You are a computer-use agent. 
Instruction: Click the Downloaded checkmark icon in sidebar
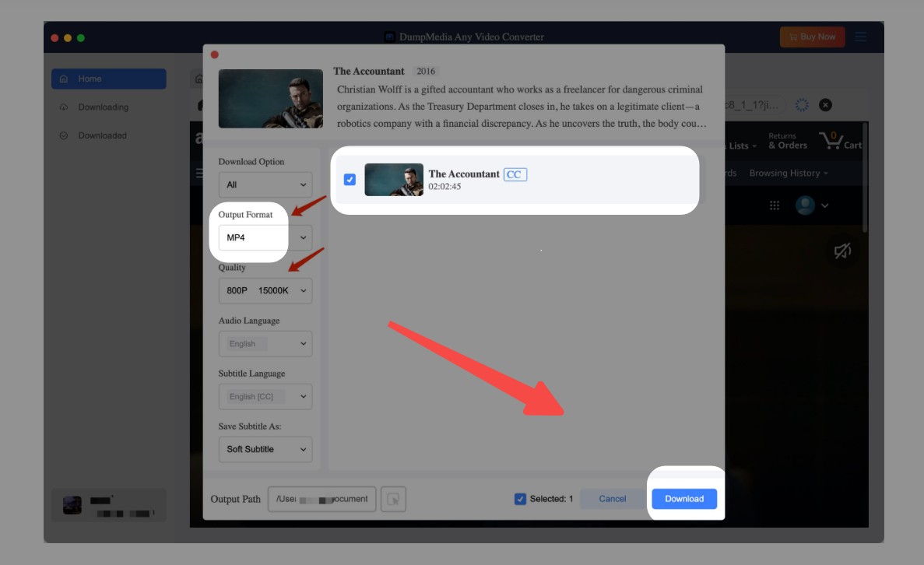(64, 135)
